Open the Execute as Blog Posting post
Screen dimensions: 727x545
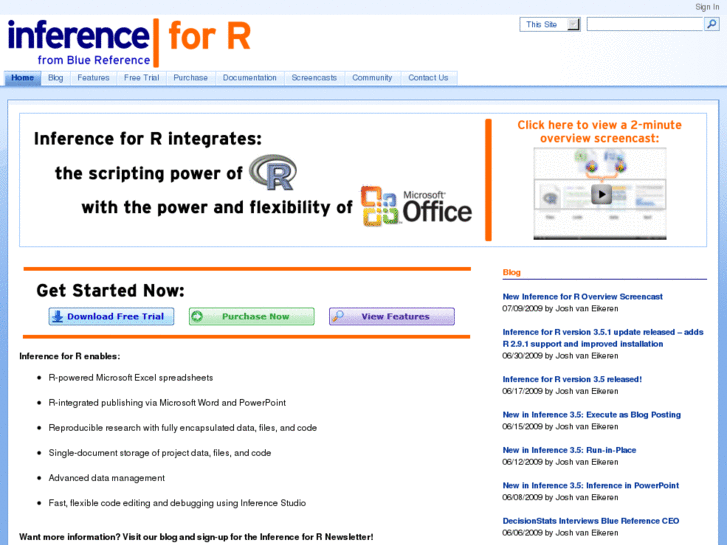click(592, 415)
